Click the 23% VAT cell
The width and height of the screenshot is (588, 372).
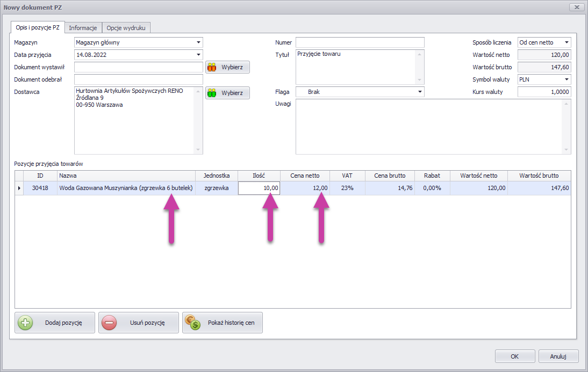(x=347, y=188)
